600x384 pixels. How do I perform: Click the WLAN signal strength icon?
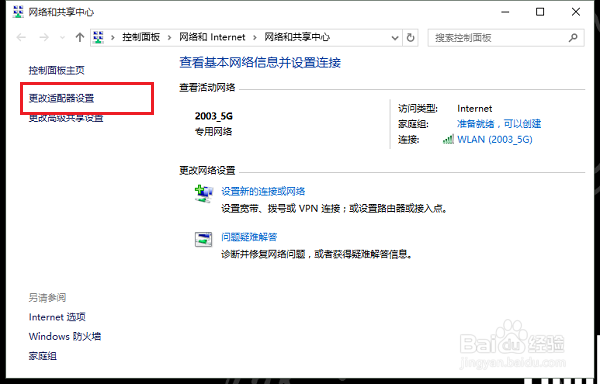tap(448, 139)
